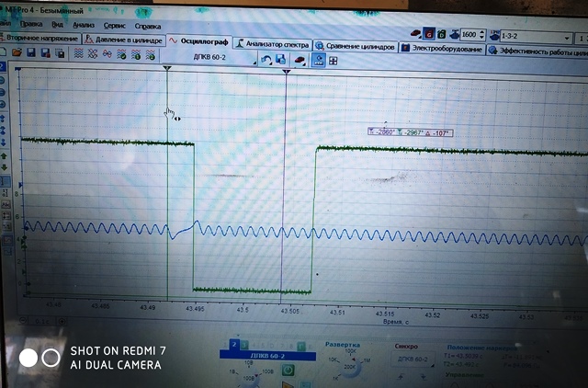The height and width of the screenshot is (388, 588).
Task: Click the green down arrow in sidebar
Action: (x=4, y=167)
